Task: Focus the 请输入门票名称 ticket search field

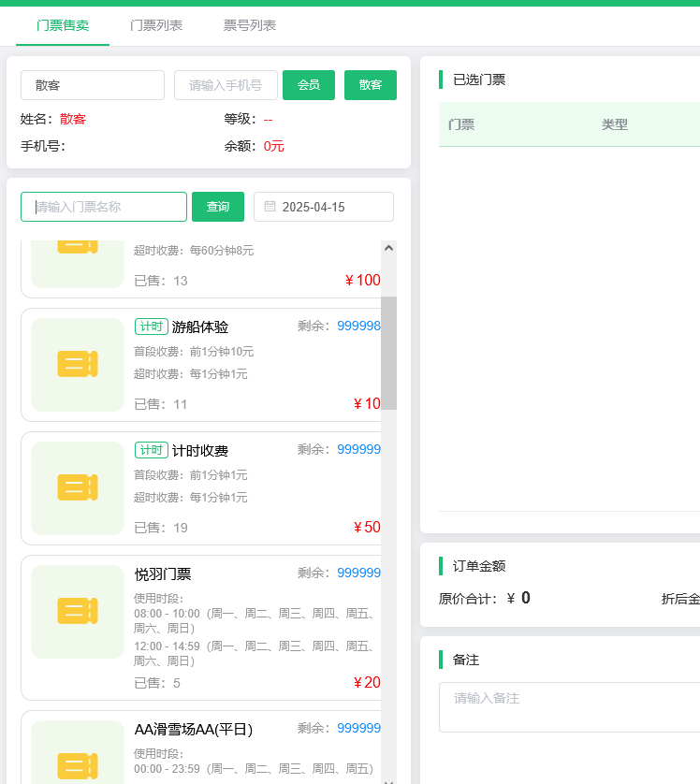Action: pos(104,207)
